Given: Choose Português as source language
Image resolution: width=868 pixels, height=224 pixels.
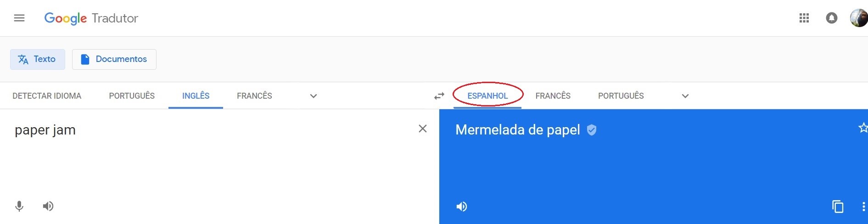Looking at the screenshot, I should [132, 96].
